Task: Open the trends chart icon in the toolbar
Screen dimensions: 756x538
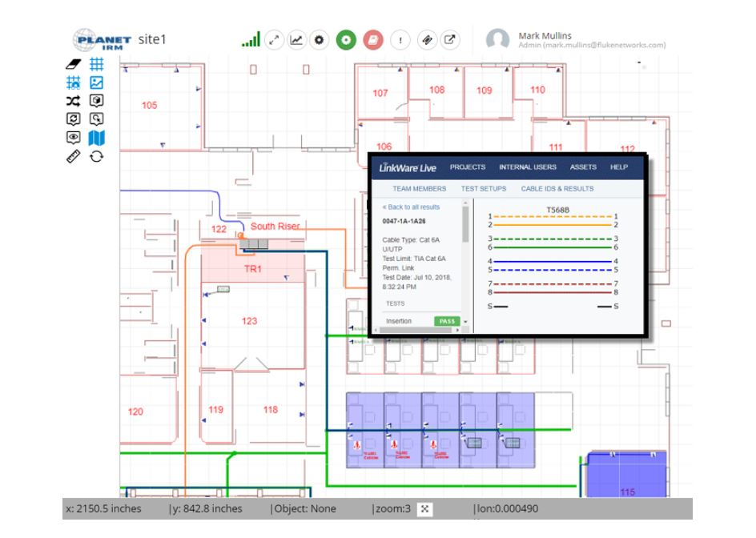Action: (298, 38)
